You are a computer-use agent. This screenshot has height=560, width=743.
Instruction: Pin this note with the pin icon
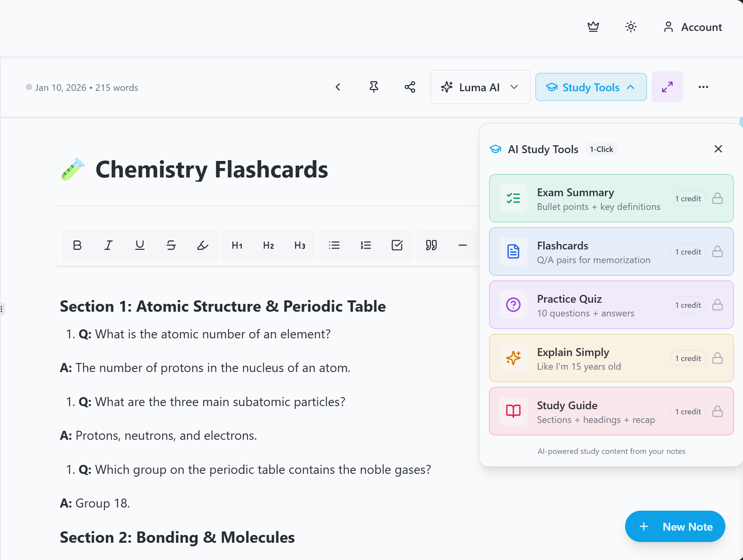pos(374,87)
